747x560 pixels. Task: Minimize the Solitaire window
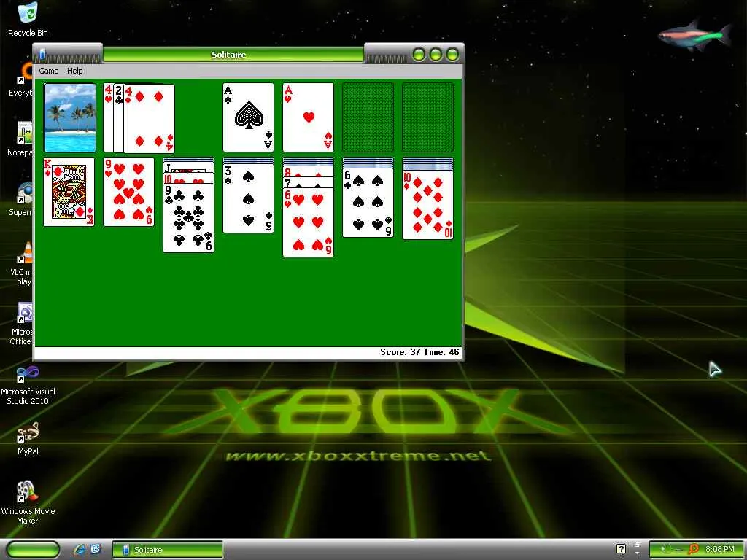click(x=419, y=54)
